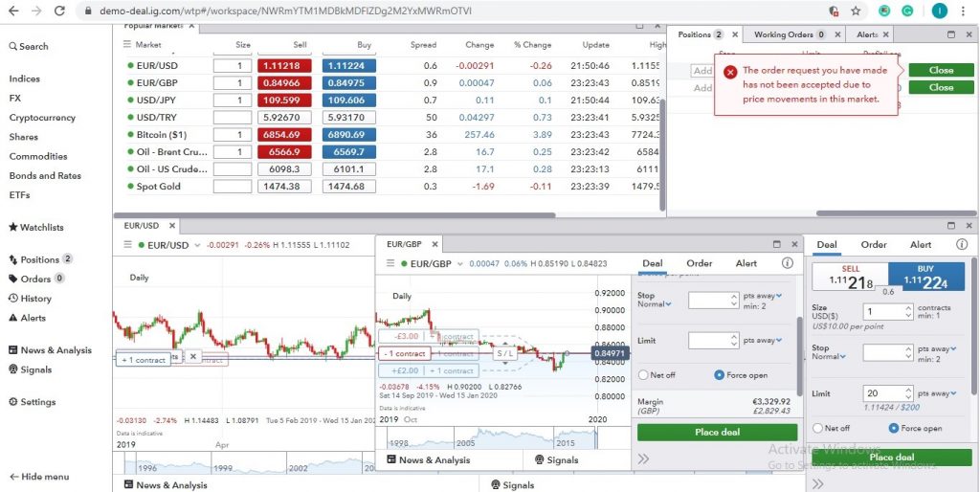Open the EUR/USD chart hamburger menu
Viewport: 980px width, 492px height.
pyautogui.click(x=128, y=245)
